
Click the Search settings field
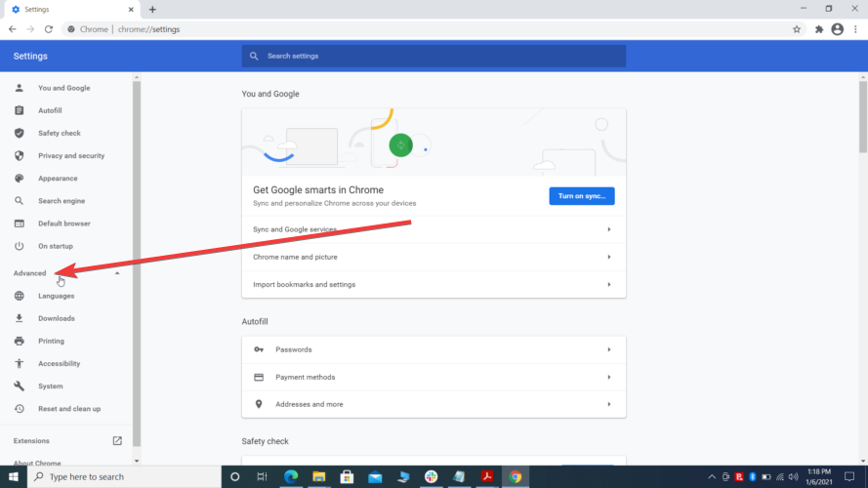434,56
